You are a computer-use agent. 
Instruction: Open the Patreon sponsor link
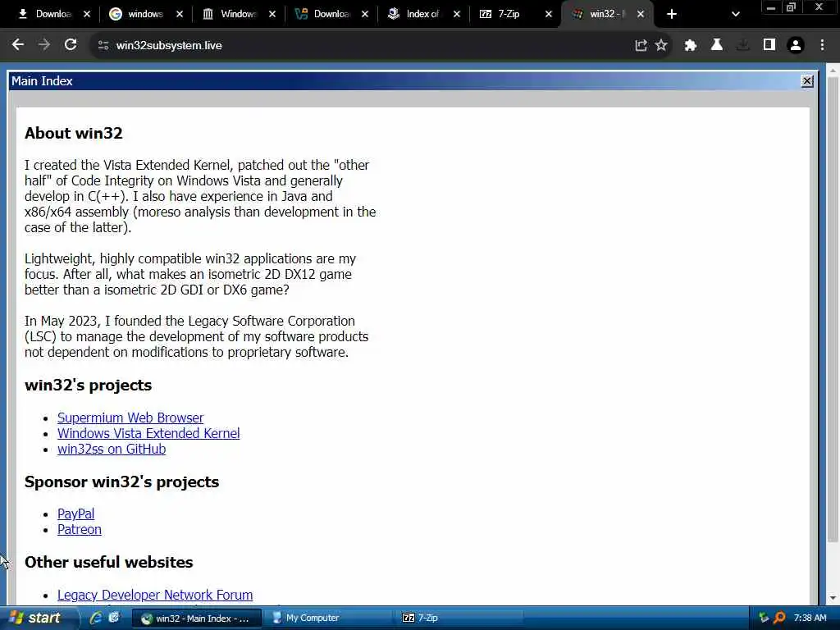(x=80, y=529)
